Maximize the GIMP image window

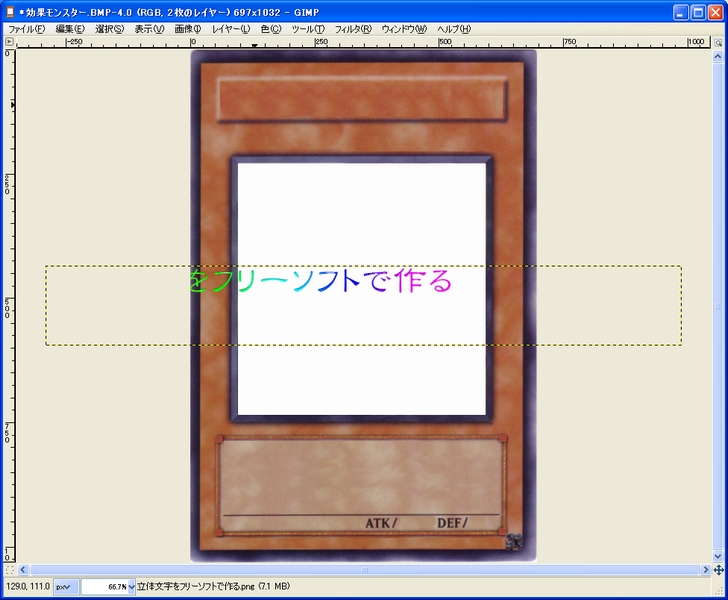click(698, 11)
